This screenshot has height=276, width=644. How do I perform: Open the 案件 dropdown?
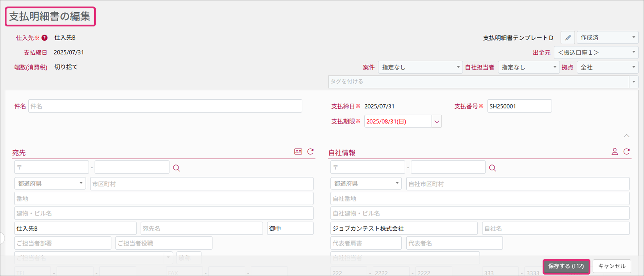coord(420,67)
